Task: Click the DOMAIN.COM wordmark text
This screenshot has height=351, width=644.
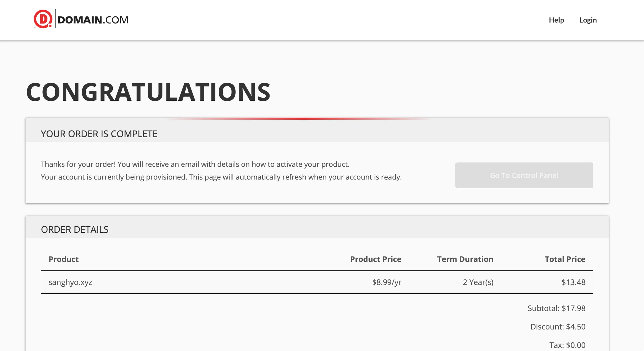Action: click(93, 20)
